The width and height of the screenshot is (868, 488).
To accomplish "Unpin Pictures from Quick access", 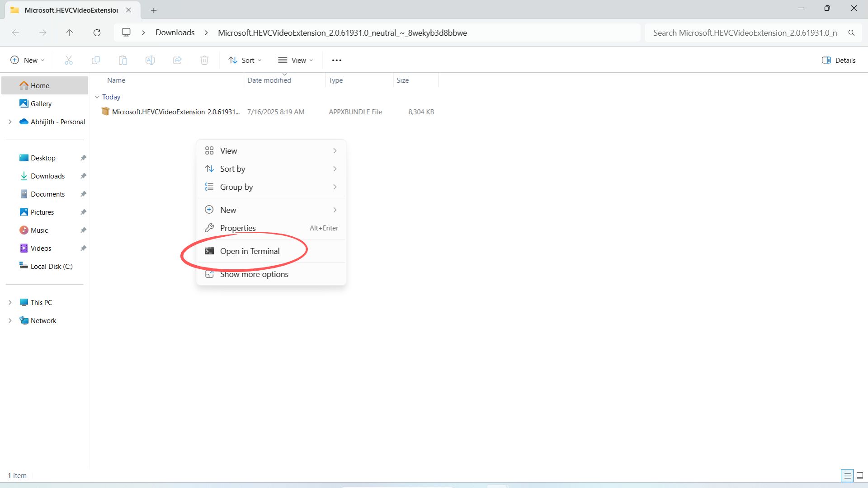I will [x=83, y=212].
